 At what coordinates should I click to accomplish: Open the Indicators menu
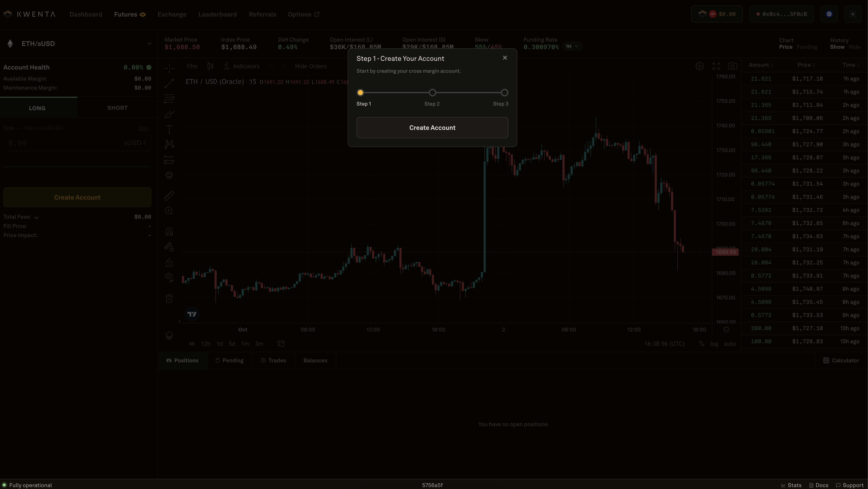(x=242, y=66)
